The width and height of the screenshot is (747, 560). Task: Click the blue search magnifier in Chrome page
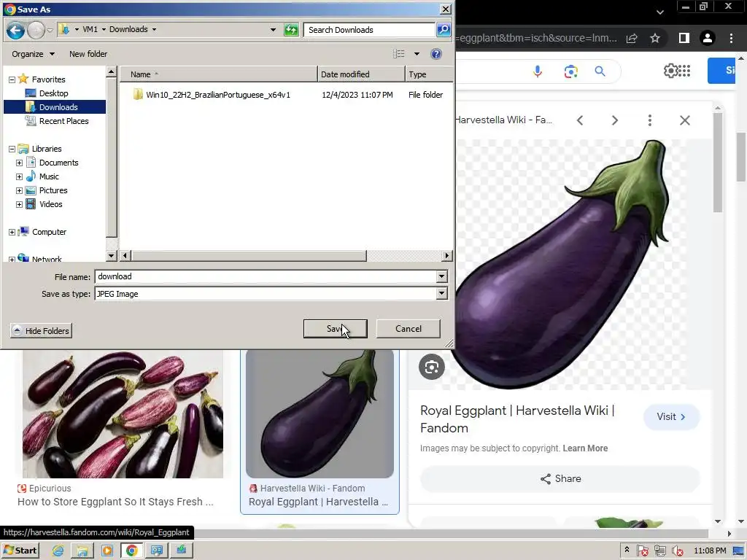600,71
